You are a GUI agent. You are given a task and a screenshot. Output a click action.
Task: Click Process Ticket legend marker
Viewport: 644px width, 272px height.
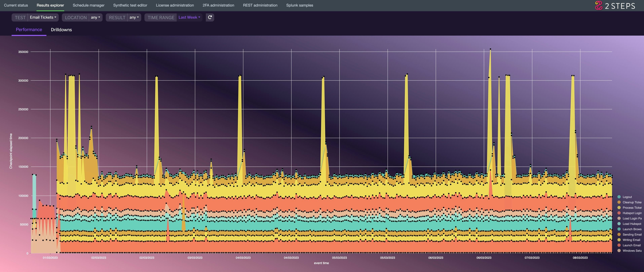[619, 208]
